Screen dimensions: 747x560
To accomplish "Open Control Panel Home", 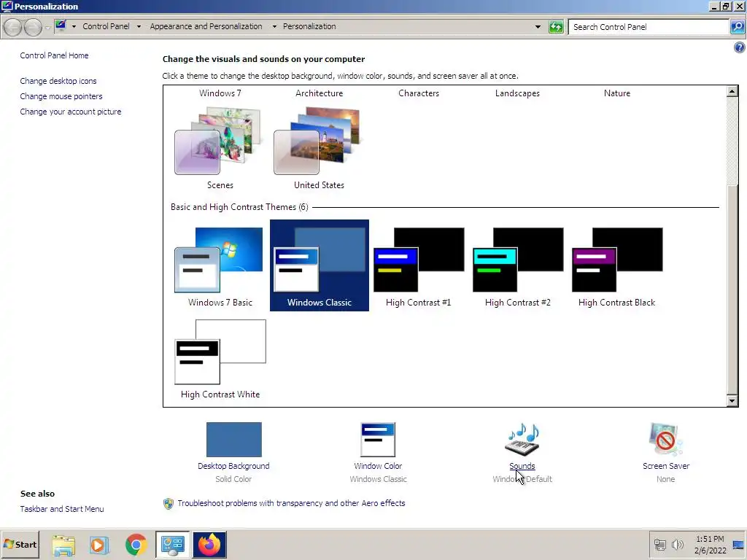I will pos(54,55).
